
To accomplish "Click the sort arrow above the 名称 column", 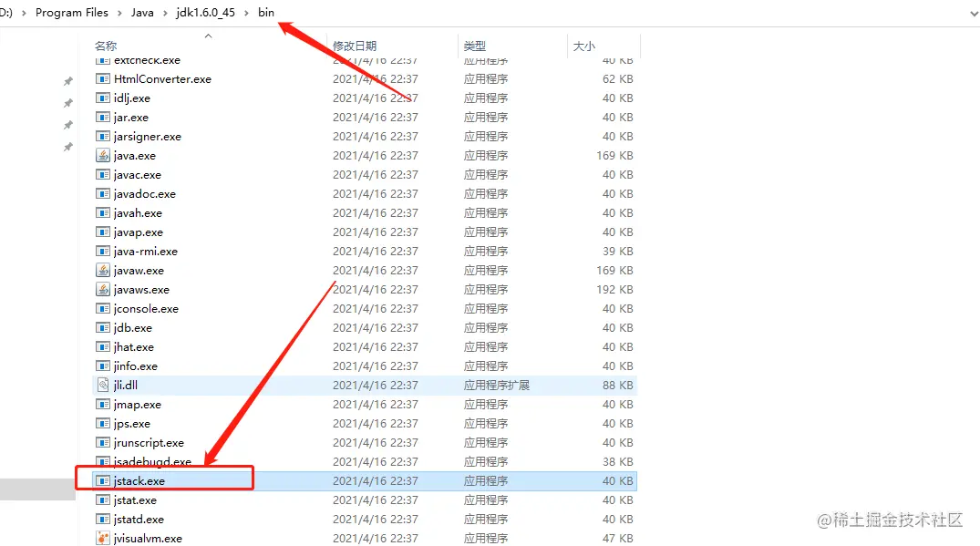I will [x=209, y=36].
